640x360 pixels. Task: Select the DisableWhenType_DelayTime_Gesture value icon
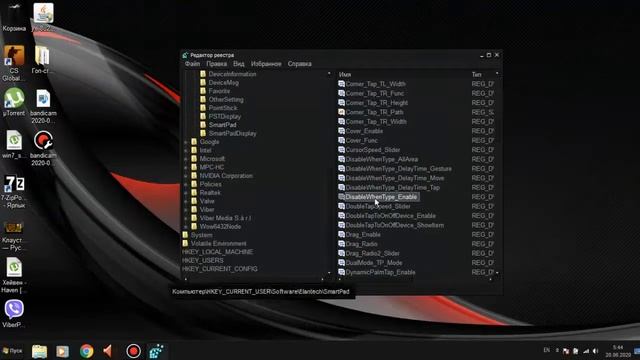(x=342, y=169)
